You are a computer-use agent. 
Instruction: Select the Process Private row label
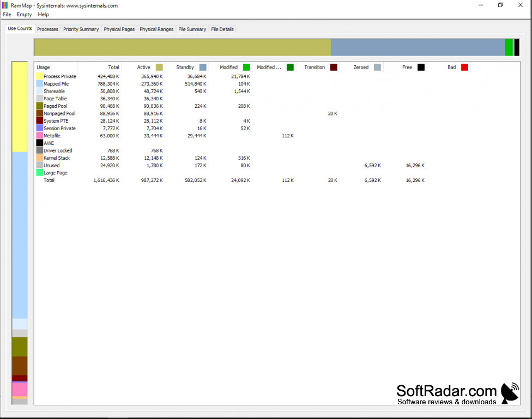coord(60,76)
